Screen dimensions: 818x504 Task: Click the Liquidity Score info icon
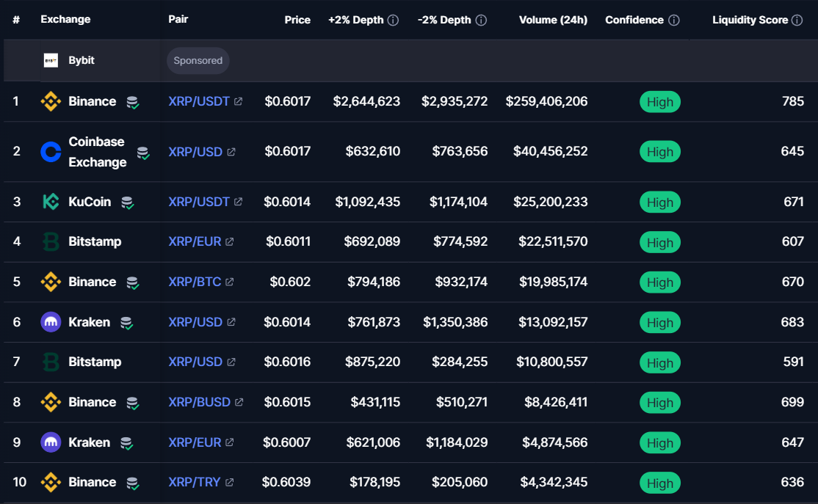click(x=797, y=20)
